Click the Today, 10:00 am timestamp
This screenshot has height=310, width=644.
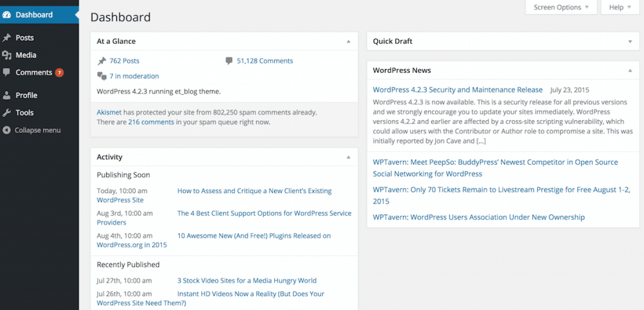click(x=122, y=191)
